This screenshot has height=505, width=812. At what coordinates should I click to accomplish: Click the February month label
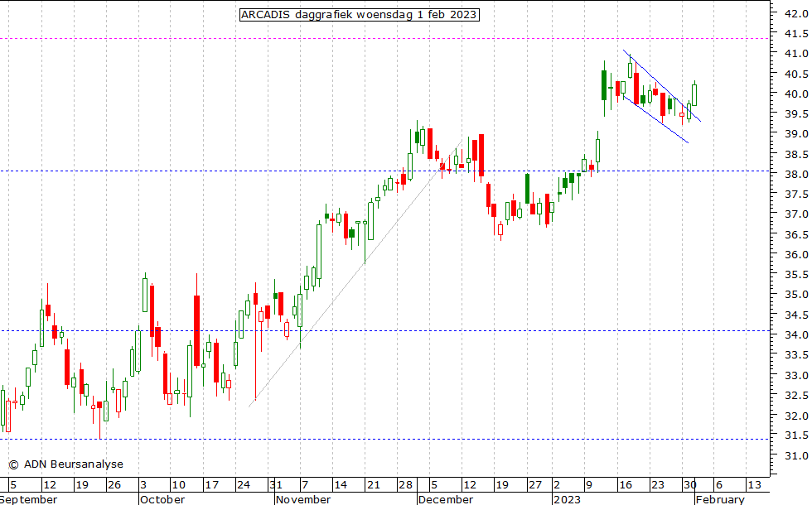pyautogui.click(x=720, y=499)
